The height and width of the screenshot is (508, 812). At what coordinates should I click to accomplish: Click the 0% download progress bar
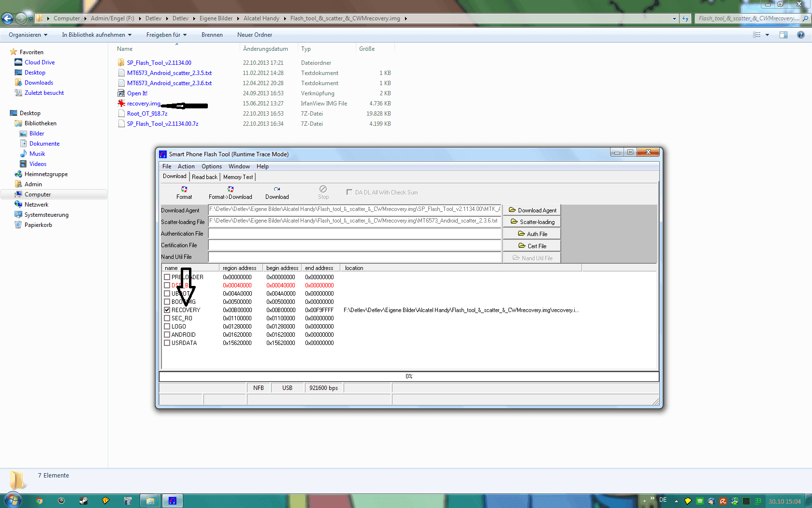click(409, 376)
